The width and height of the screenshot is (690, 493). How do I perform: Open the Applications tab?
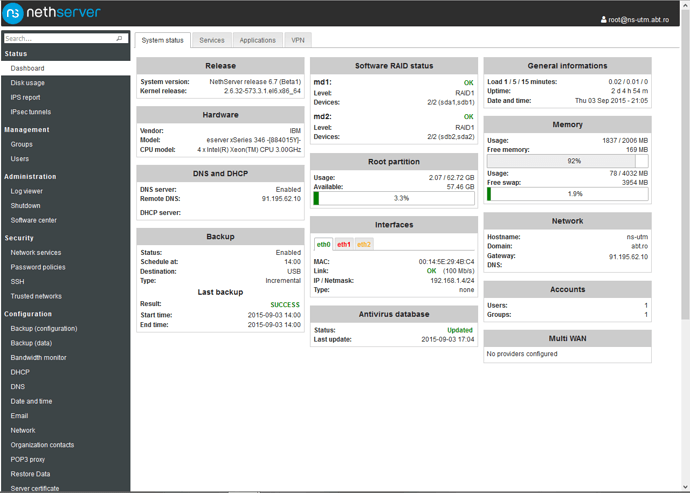(x=257, y=40)
